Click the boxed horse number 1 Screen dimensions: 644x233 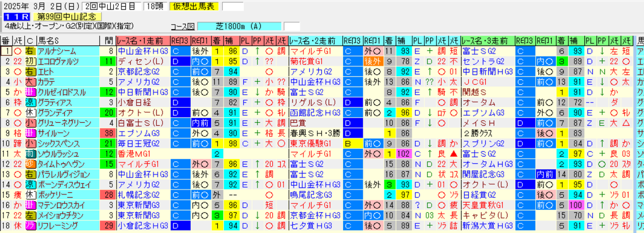pos(6,50)
